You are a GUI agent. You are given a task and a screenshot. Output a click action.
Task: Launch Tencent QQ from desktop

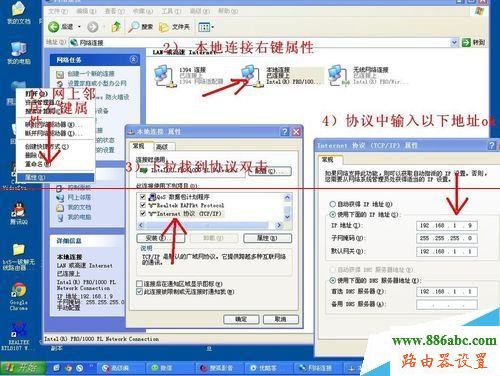(x=18, y=213)
